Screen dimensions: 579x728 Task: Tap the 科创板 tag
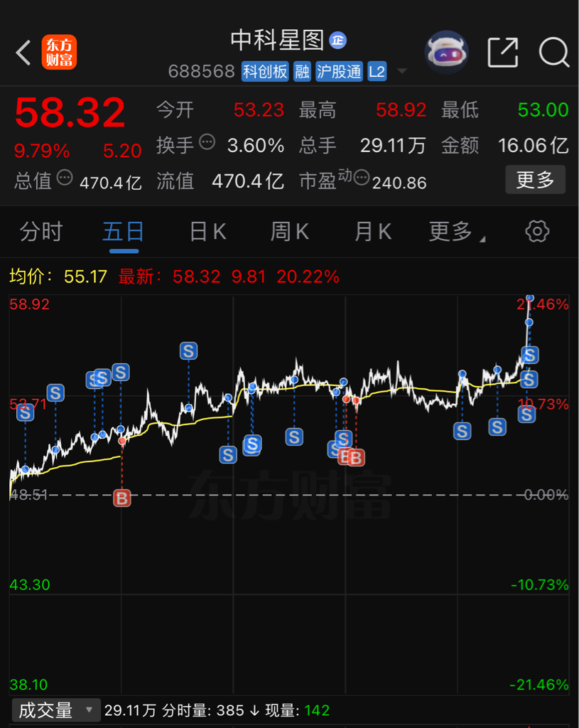(265, 72)
